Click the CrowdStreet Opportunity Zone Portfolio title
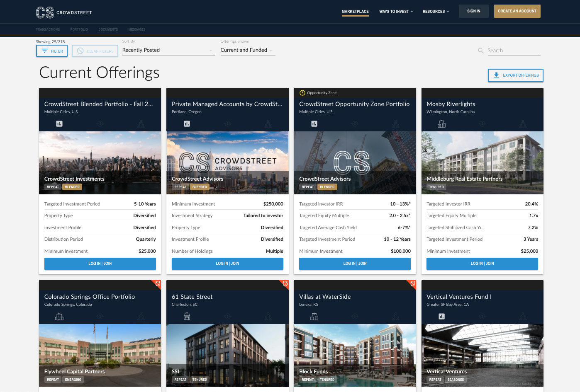The image size is (580, 392). click(354, 104)
